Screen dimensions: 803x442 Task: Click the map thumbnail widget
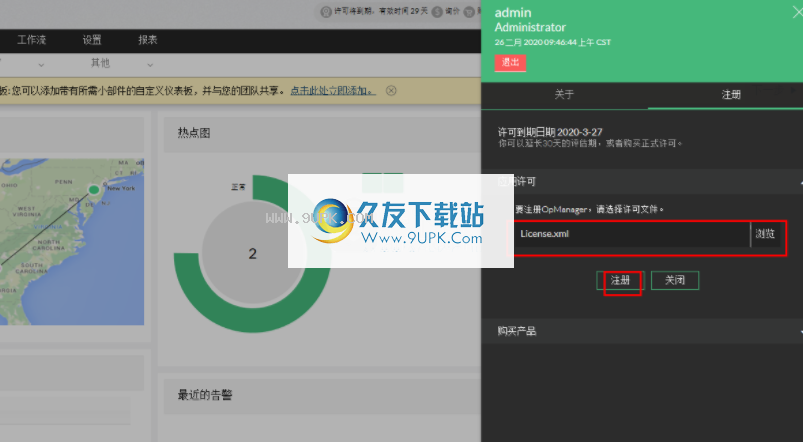[72, 241]
